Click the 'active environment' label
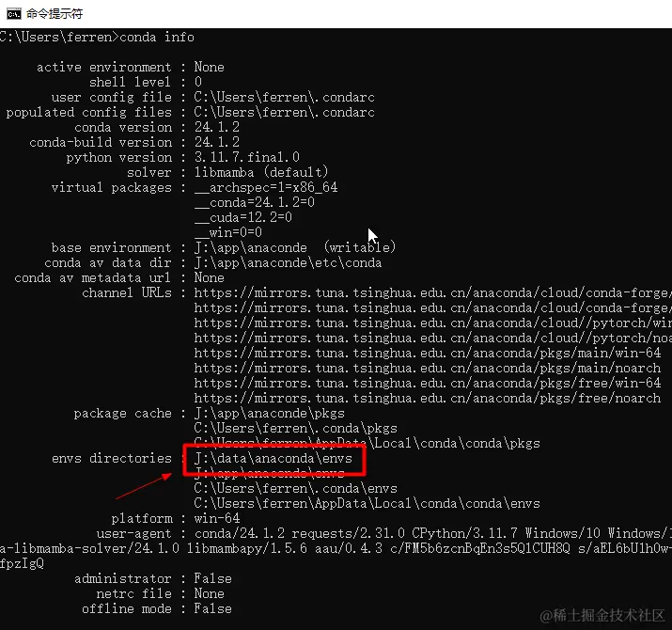 [x=104, y=68]
